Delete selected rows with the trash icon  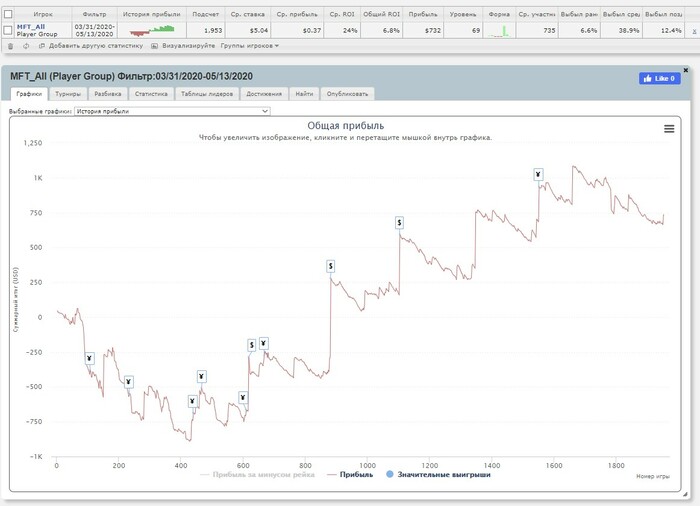click(11, 46)
